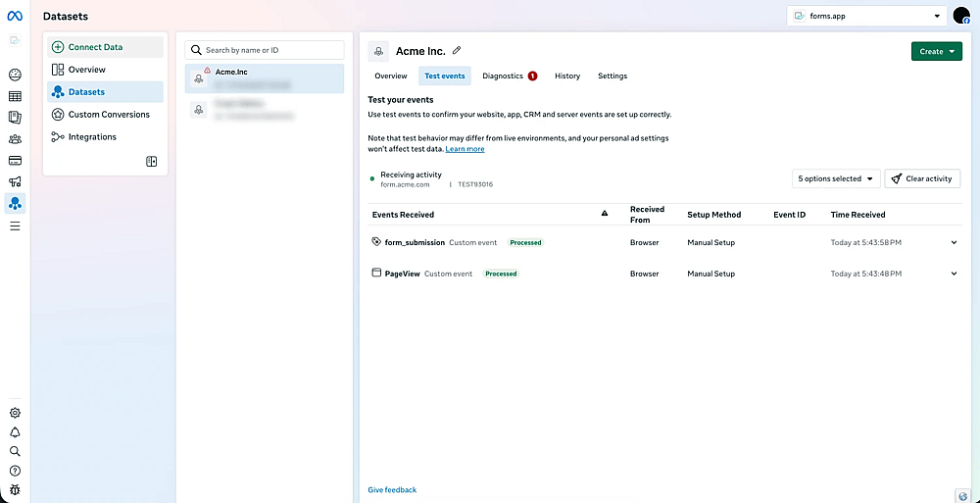Select the Test events tab
The height and width of the screenshot is (503, 980).
point(444,75)
